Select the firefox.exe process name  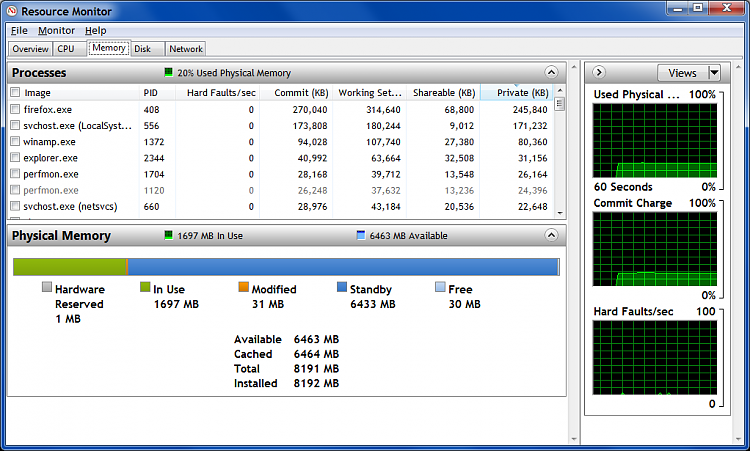click(48, 110)
